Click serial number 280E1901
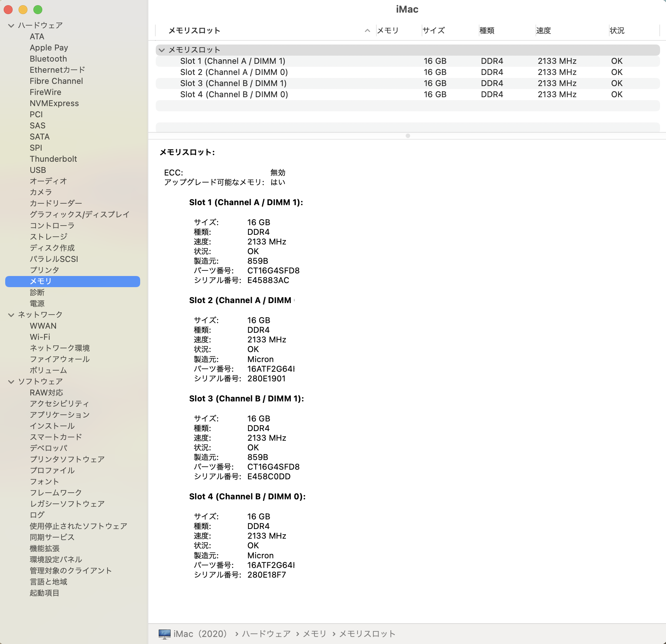Viewport: 666px width, 644px height. (x=267, y=379)
